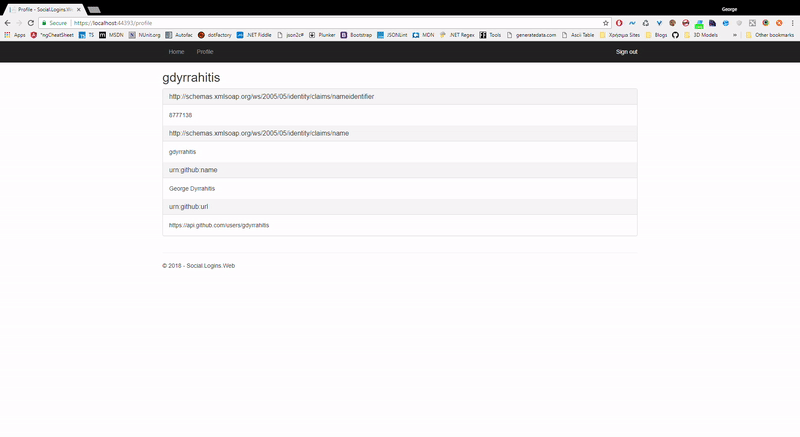800x437 pixels.
Task: Select the Profile - Social.Logins browser tab
Action: [43, 9]
